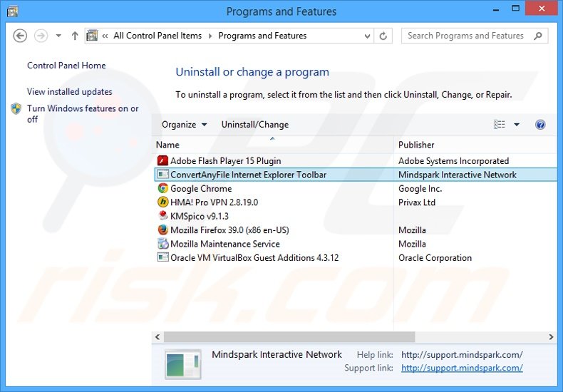Click right arrow of horizontal scrollbar
The width and height of the screenshot is (563, 392).
[x=551, y=336]
